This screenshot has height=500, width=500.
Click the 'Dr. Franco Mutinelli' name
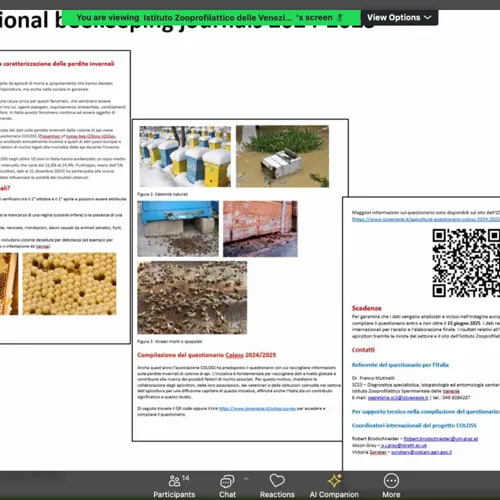373,378
